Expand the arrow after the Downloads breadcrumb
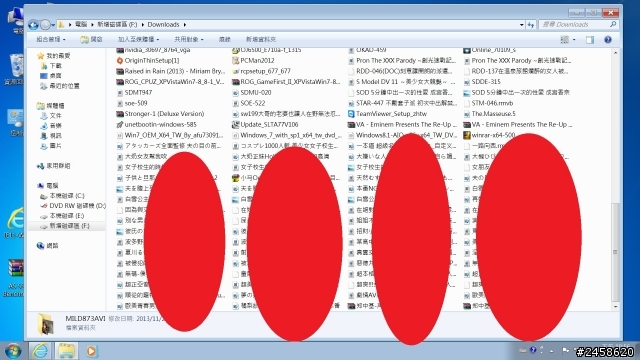 (x=185, y=25)
